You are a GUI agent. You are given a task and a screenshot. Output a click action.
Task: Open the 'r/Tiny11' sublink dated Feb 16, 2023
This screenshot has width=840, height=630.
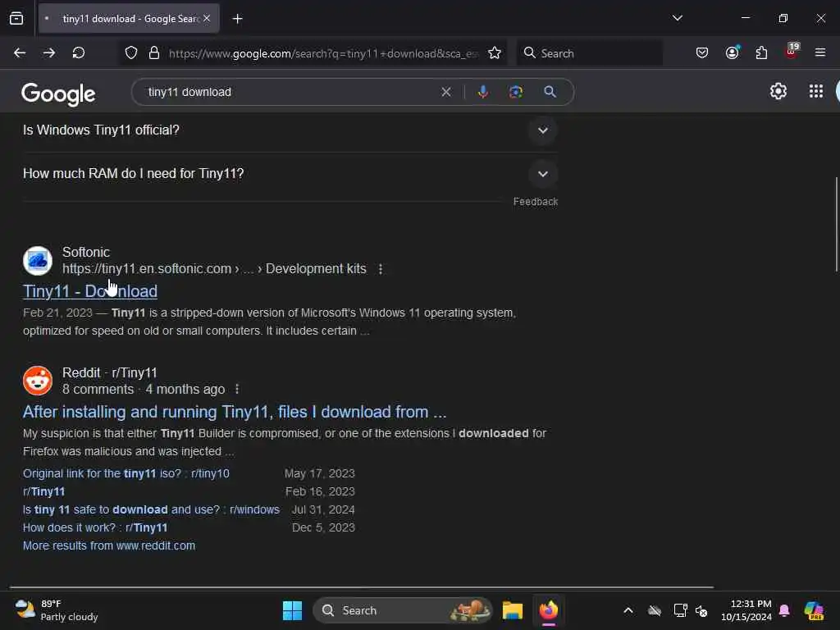tap(44, 492)
